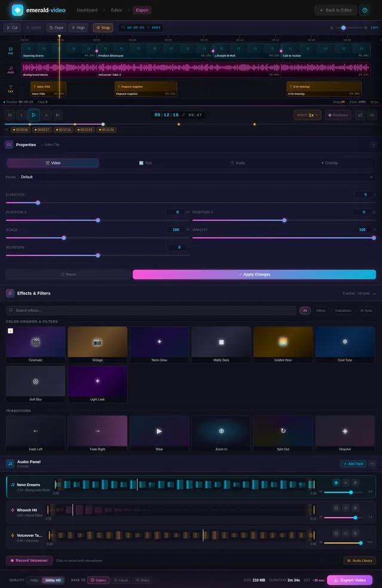Open the Preset Default dropdown
This screenshot has height=588, width=382.
click(x=196, y=177)
